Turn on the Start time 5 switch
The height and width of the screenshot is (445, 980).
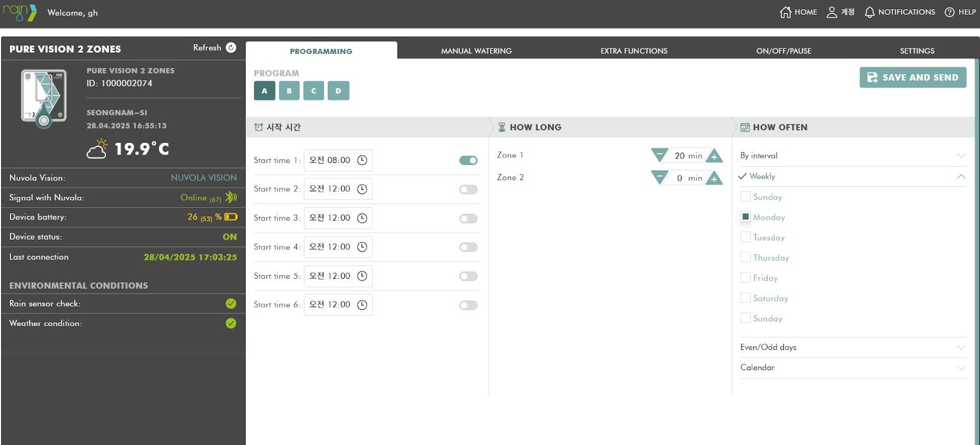(x=469, y=276)
